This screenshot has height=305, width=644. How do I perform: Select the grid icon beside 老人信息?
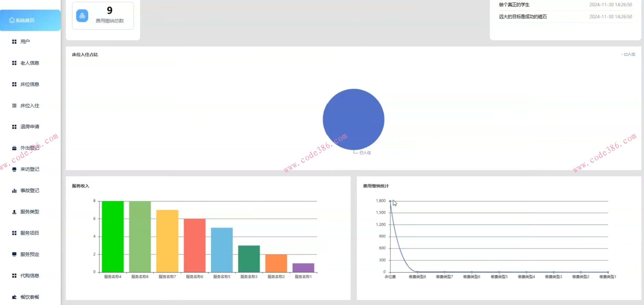coord(14,63)
